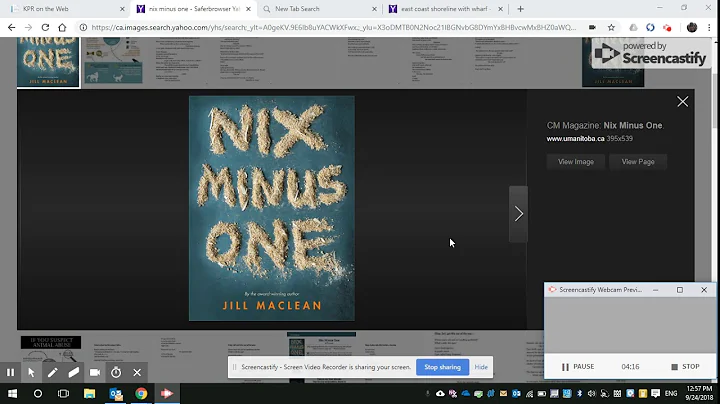This screenshot has width=720, height=404.
Task: Select the Screencastify pen drawing tool
Action: [x=52, y=372]
